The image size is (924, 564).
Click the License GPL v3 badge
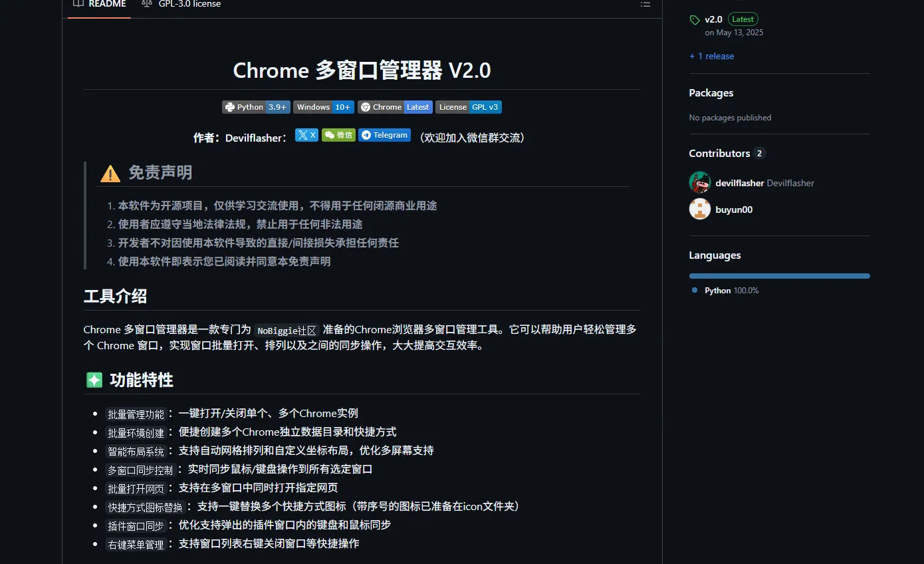coord(468,106)
